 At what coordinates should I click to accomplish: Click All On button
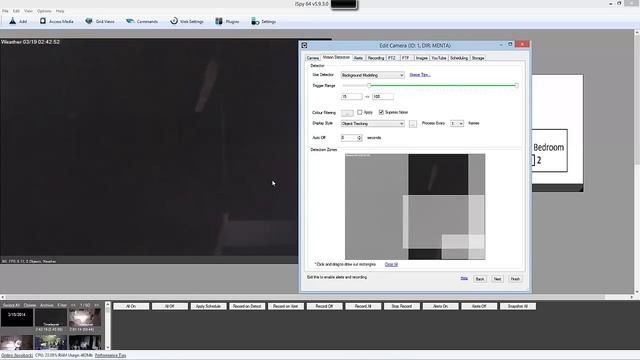pos(131,306)
